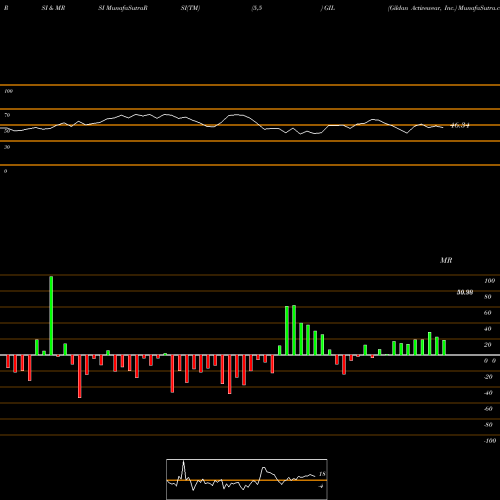The image size is (500, 500).
Task: Click the RSI axis label "100"
Action: tap(8, 91)
